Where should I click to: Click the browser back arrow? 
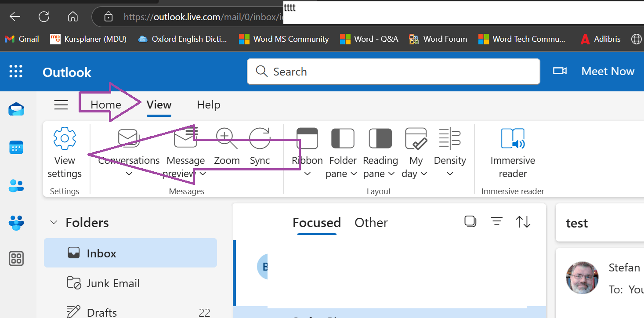pyautogui.click(x=15, y=17)
